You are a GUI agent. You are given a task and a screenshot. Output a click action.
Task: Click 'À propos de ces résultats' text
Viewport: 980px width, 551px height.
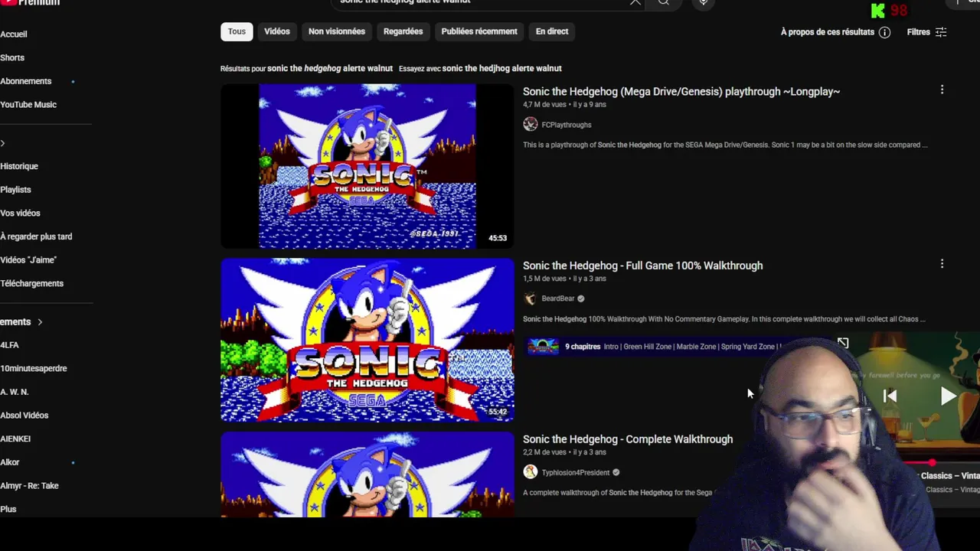827,32
